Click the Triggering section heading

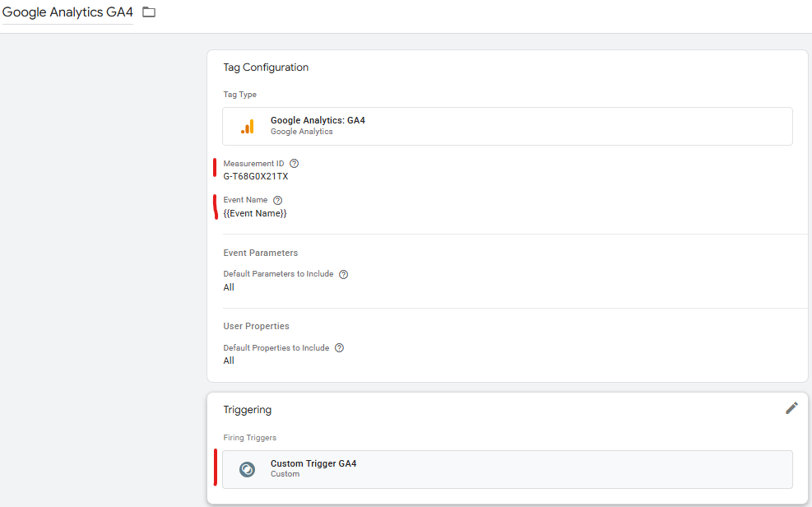coord(247,410)
